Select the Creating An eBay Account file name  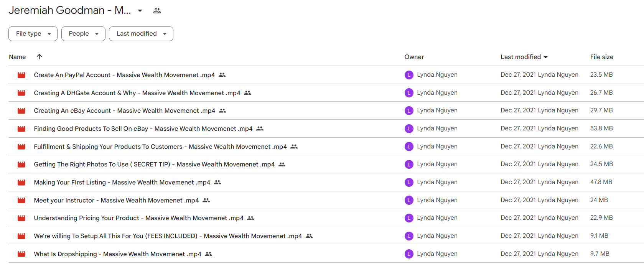click(125, 111)
